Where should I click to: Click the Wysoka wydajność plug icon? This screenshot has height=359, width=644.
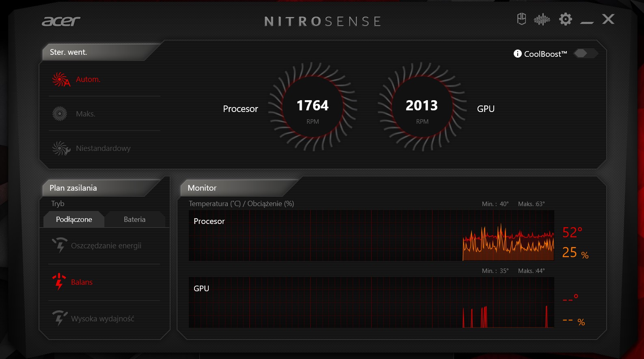pyautogui.click(x=60, y=318)
